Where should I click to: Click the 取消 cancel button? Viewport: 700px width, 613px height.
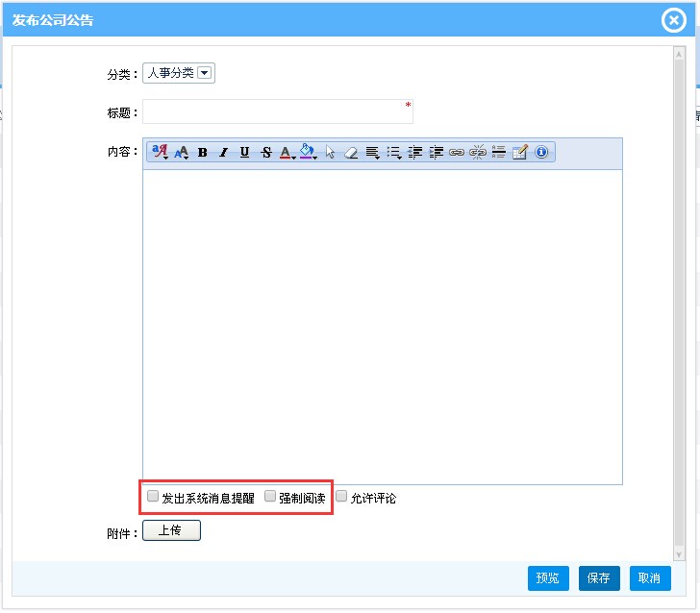650,578
